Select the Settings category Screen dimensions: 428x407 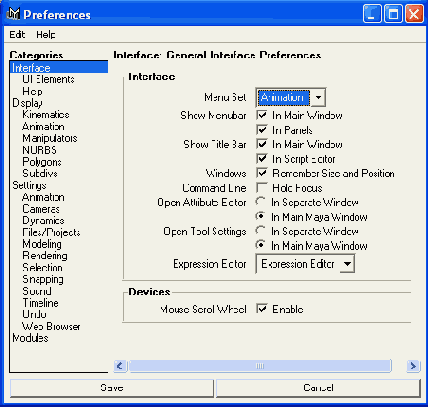click(x=29, y=185)
